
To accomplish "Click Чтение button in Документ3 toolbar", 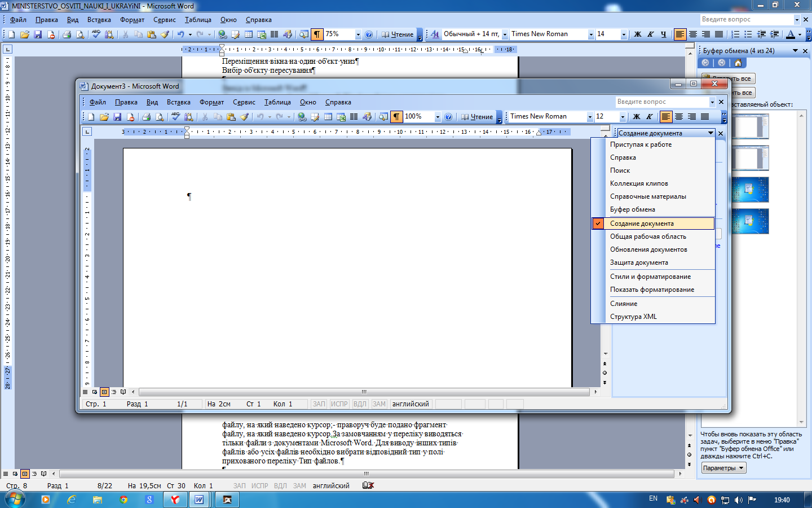I will point(477,117).
